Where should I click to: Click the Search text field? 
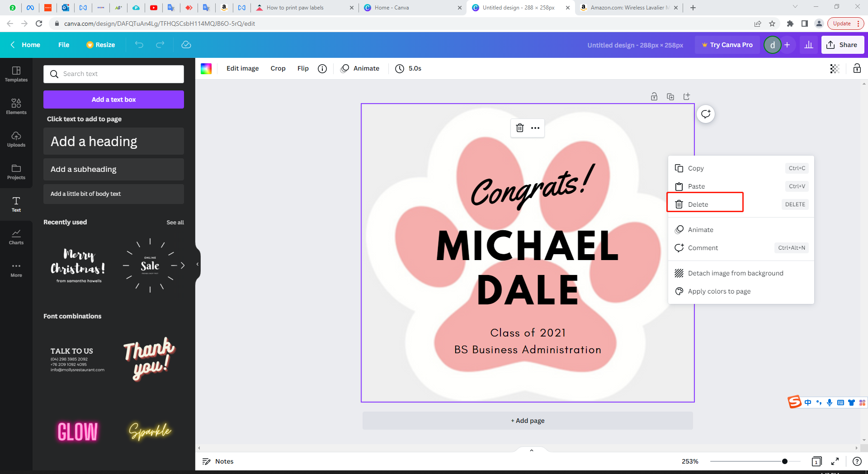(x=113, y=74)
